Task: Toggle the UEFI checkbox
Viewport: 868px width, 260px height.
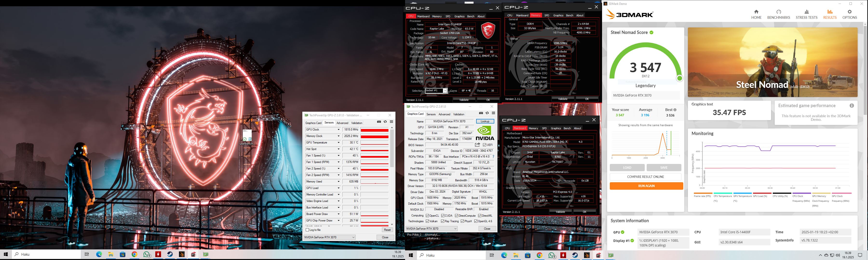Action: pos(485,145)
